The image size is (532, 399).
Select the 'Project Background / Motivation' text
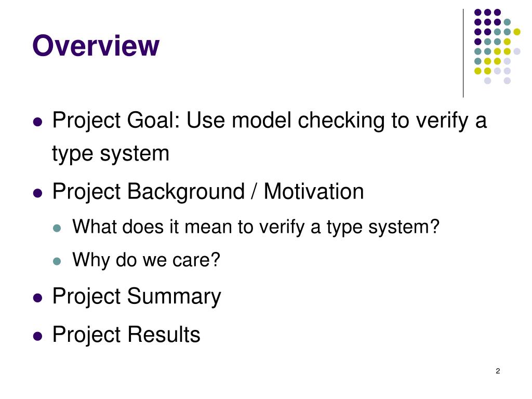click(x=208, y=192)
